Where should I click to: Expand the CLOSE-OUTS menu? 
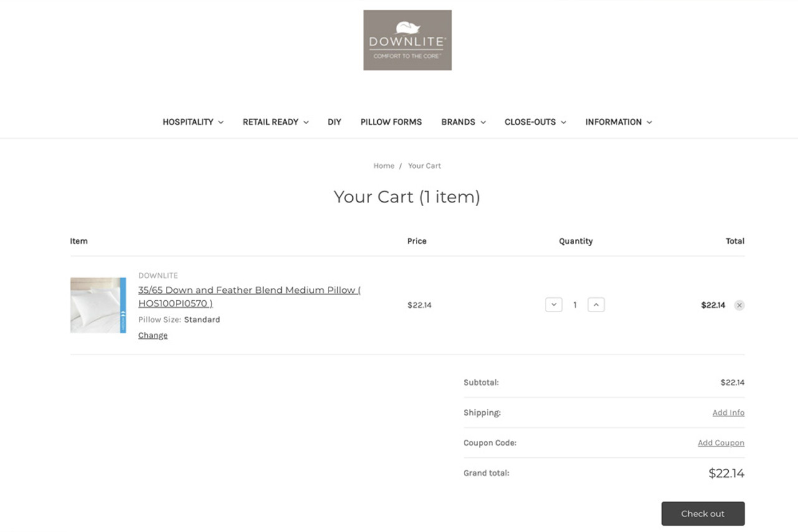click(x=535, y=122)
